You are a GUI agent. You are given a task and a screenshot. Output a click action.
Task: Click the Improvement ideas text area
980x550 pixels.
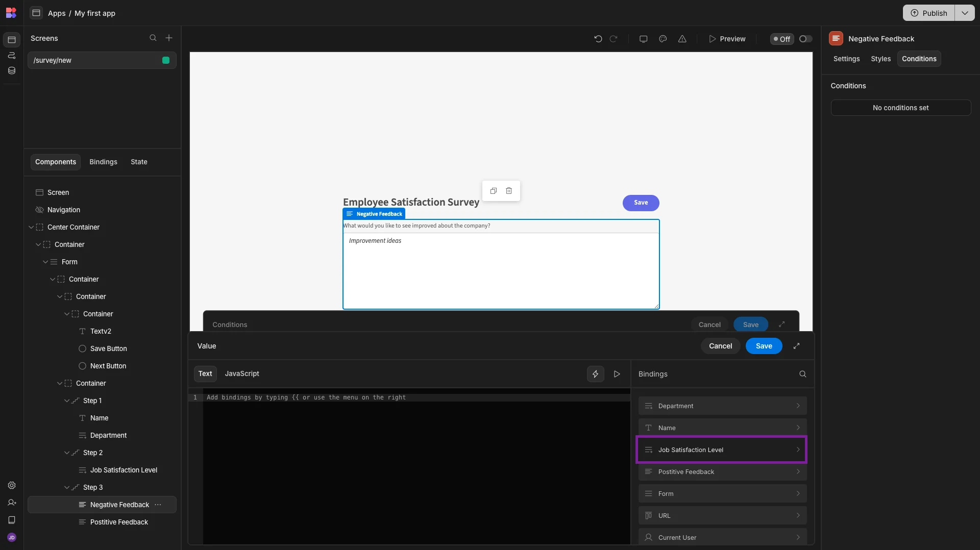(x=501, y=270)
